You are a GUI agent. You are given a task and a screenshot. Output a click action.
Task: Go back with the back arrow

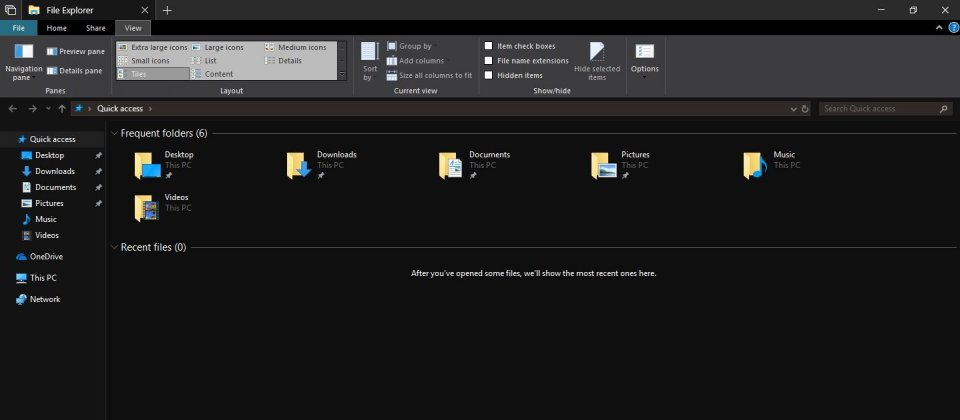pyautogui.click(x=13, y=108)
